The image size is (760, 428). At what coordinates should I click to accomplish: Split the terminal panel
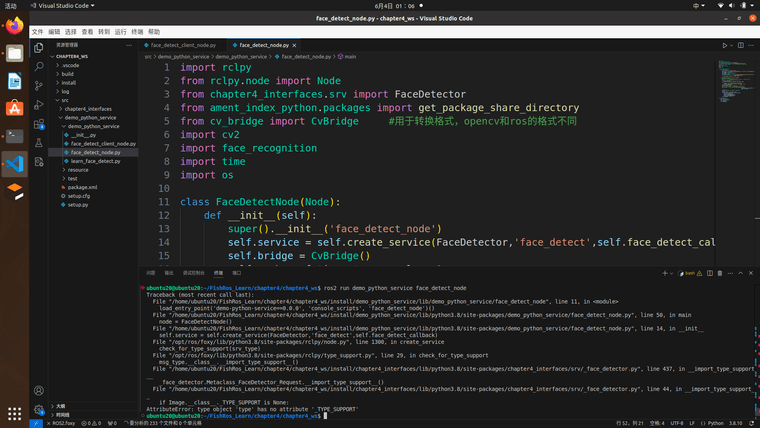tap(710, 273)
